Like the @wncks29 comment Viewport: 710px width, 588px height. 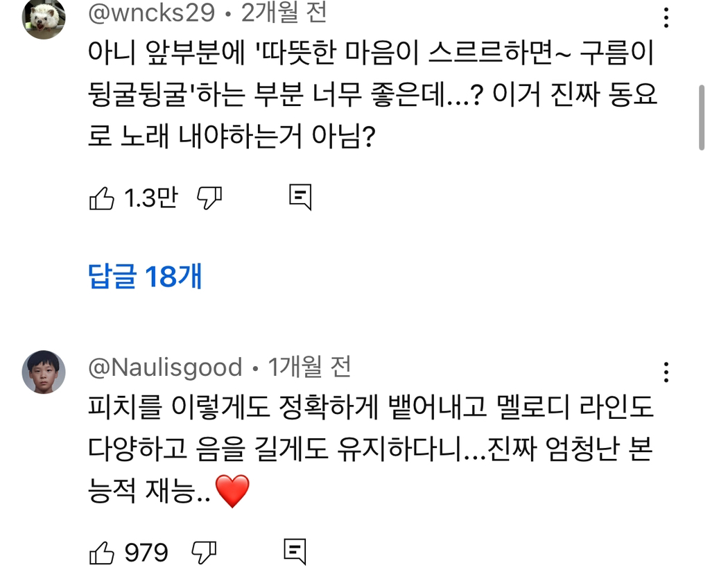102,199
